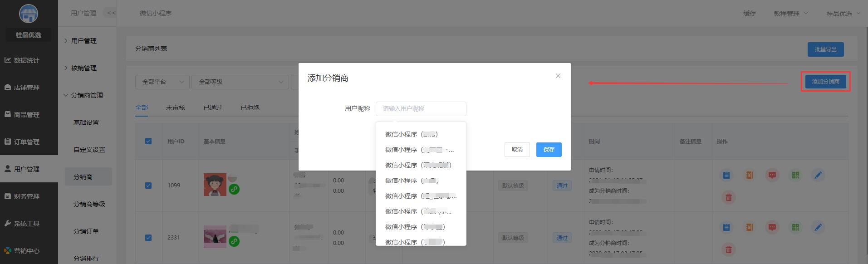Open the blue document icon for user 1099
The height and width of the screenshot is (264, 868).
(x=726, y=175)
